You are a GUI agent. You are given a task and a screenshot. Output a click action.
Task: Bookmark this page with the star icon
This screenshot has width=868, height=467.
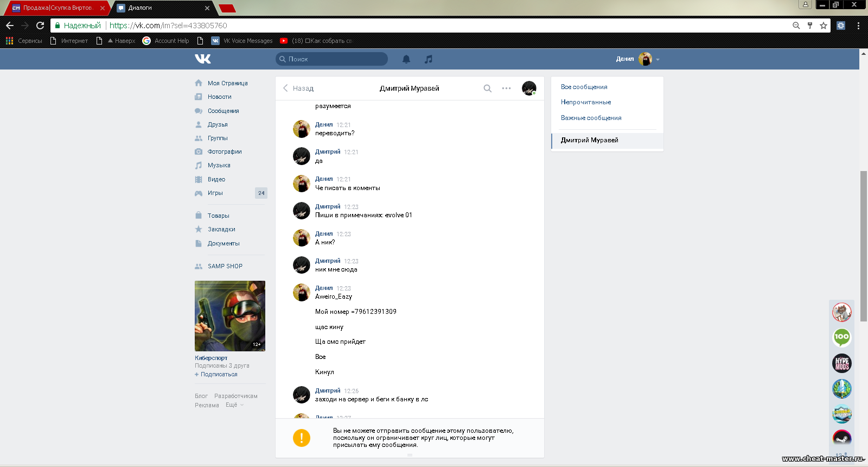tap(824, 26)
